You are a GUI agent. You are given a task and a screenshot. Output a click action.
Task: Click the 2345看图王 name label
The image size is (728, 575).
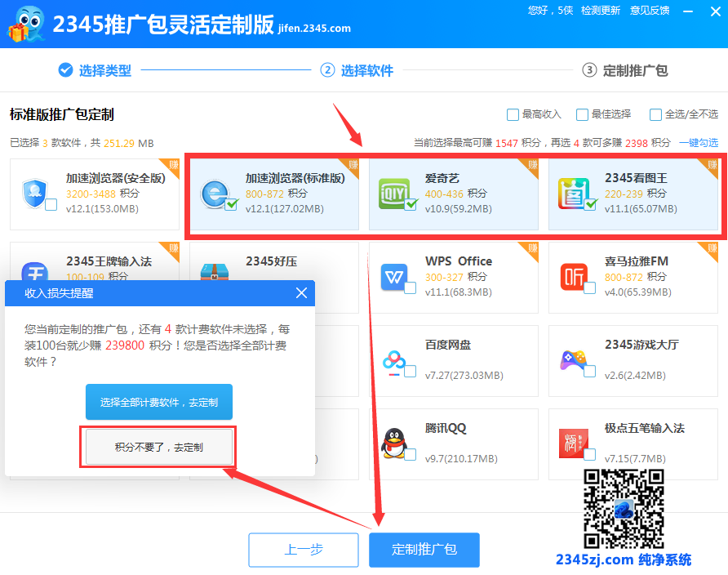pyautogui.click(x=636, y=178)
